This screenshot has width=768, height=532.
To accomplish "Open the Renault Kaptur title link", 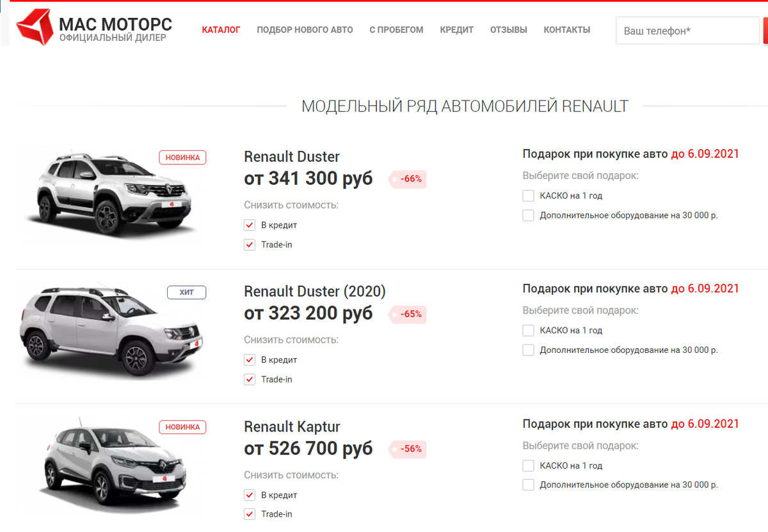I will pyautogui.click(x=292, y=426).
